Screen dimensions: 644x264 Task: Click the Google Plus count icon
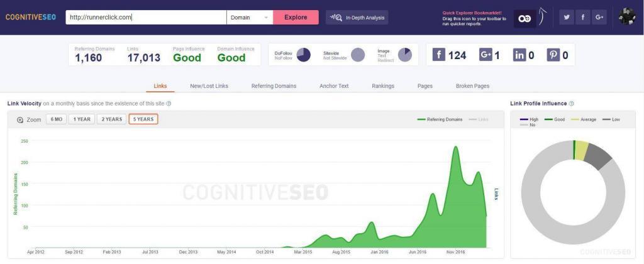pos(486,55)
